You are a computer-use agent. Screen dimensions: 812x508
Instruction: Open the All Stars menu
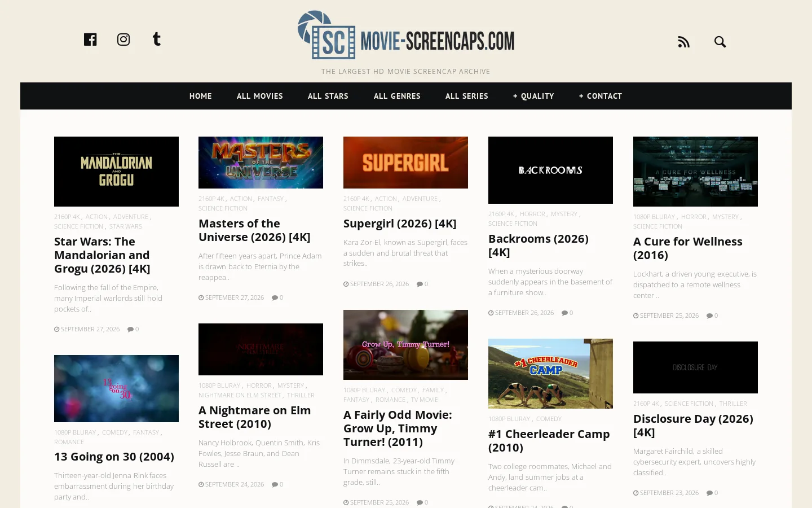[x=328, y=96]
